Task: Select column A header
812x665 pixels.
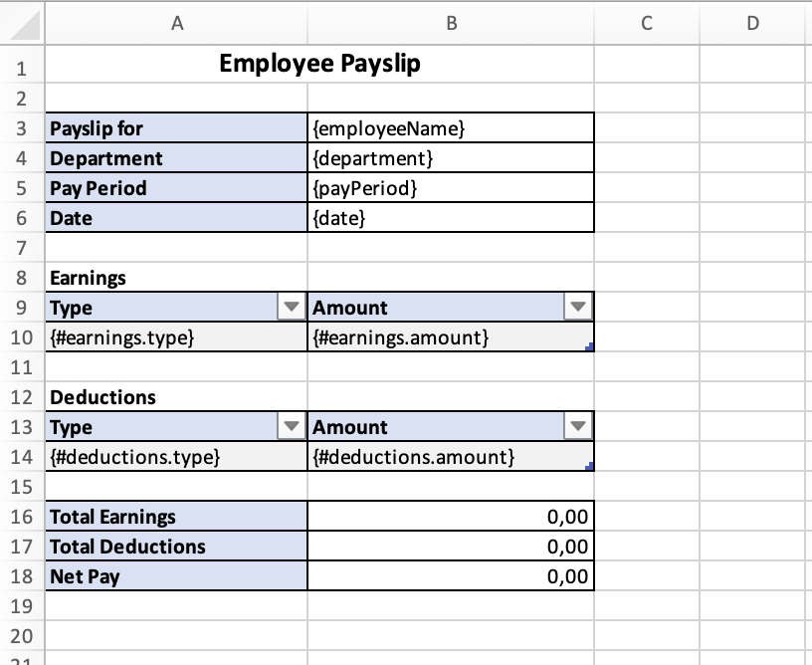Action: click(x=177, y=24)
